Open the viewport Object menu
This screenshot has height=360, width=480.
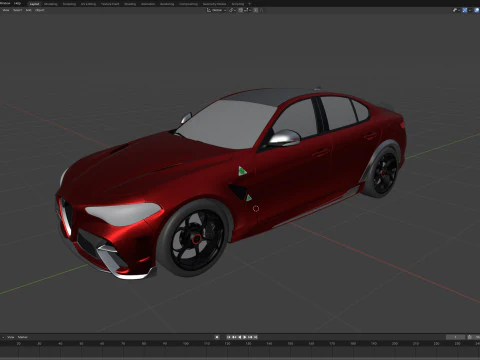coord(40,10)
